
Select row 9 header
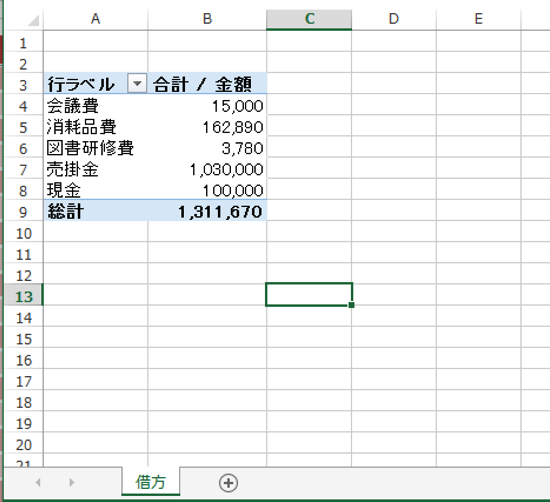pos(23,211)
